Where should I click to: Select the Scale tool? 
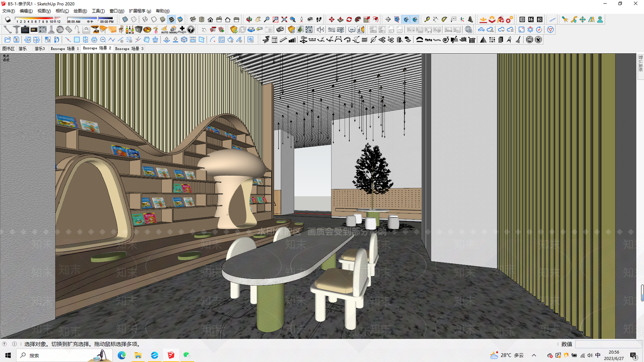[x=367, y=19]
